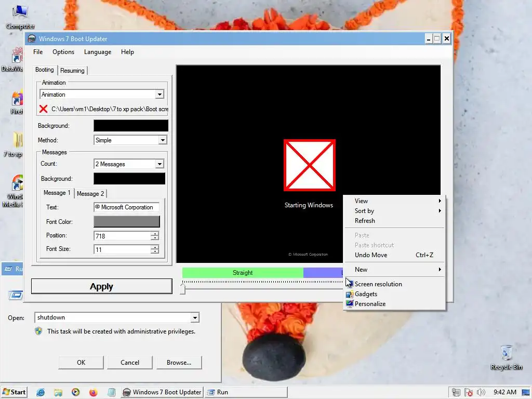The width and height of the screenshot is (532, 399).
Task: Expand the Animation type dropdown
Action: [159, 95]
